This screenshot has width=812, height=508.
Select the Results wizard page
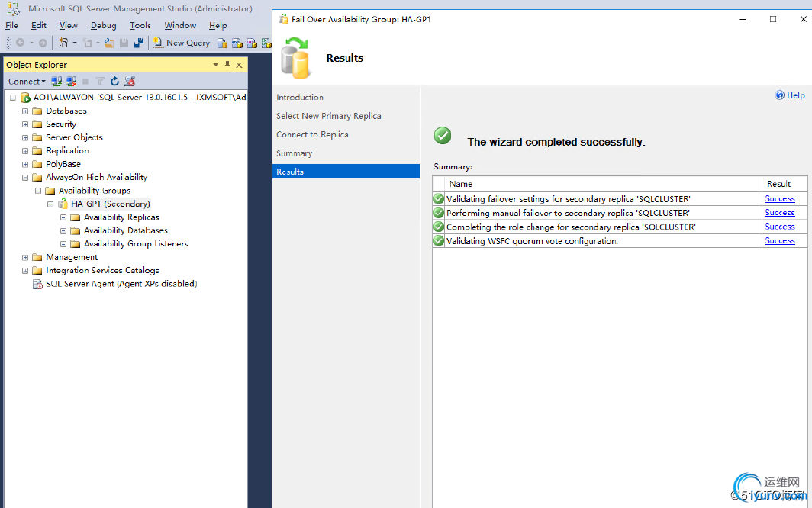click(346, 172)
